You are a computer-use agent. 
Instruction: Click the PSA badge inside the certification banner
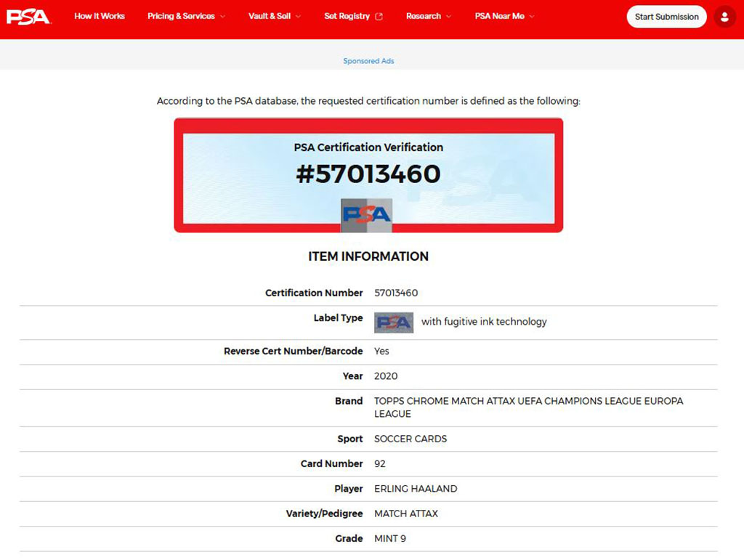point(367,214)
